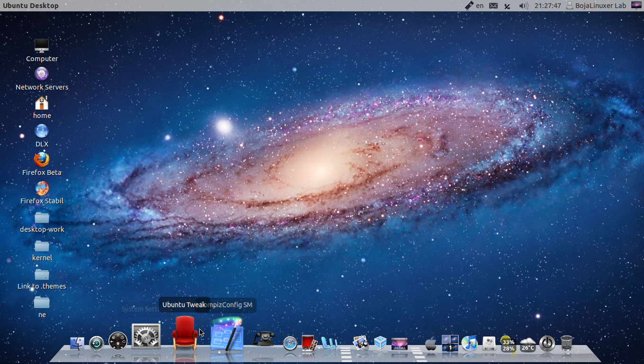Click the 33% 28% system monitor applet
This screenshot has width=644, height=364.
click(508, 344)
